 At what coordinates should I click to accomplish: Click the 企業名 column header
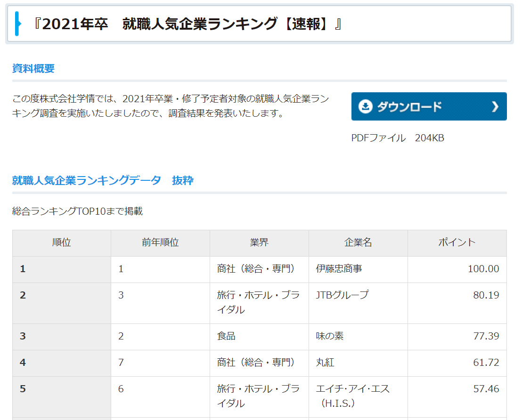tap(358, 243)
